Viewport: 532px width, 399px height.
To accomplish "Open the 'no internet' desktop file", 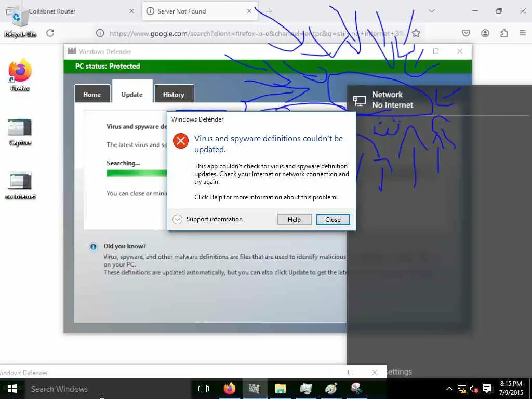I will click(20, 186).
